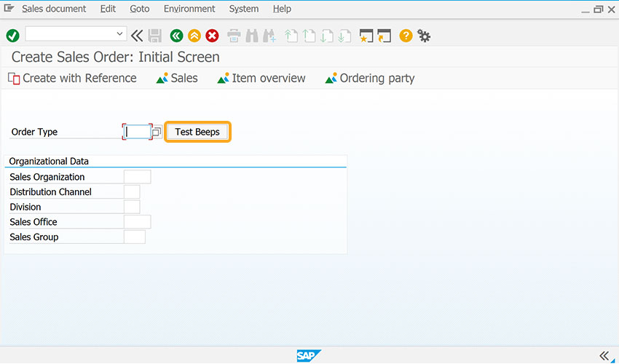Collapse the command field with double chevron

click(137, 36)
